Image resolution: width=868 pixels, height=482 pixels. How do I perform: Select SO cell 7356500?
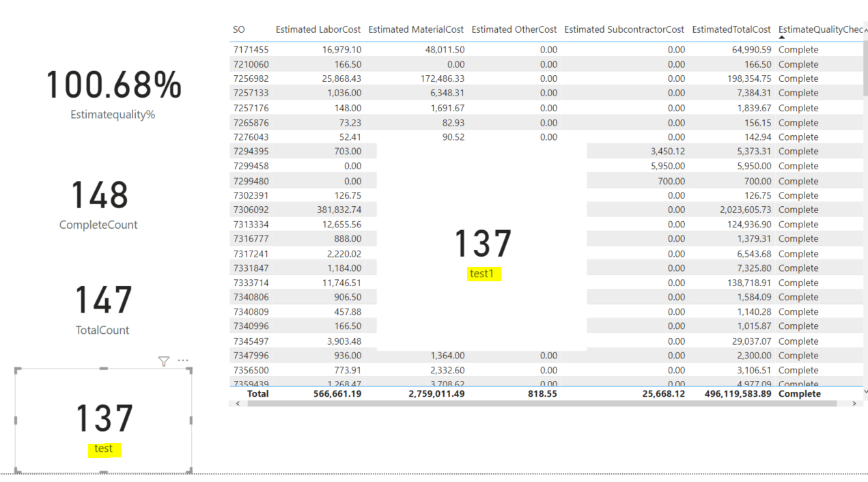point(251,370)
